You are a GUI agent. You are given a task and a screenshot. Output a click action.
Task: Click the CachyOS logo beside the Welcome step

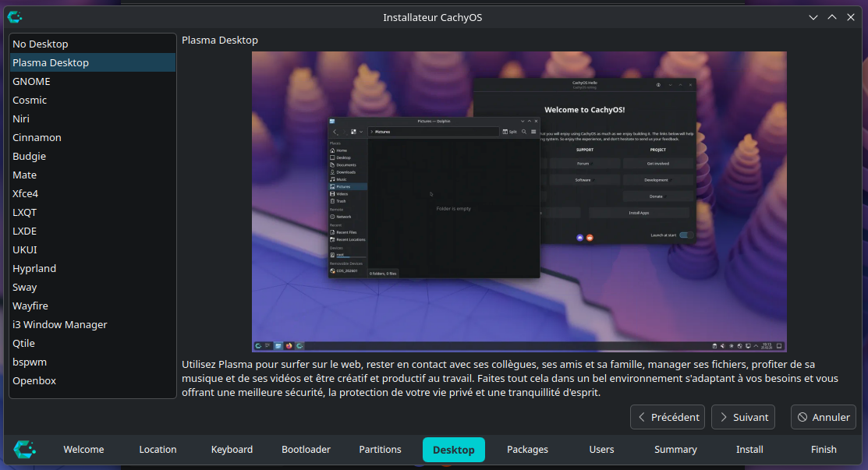(25, 449)
